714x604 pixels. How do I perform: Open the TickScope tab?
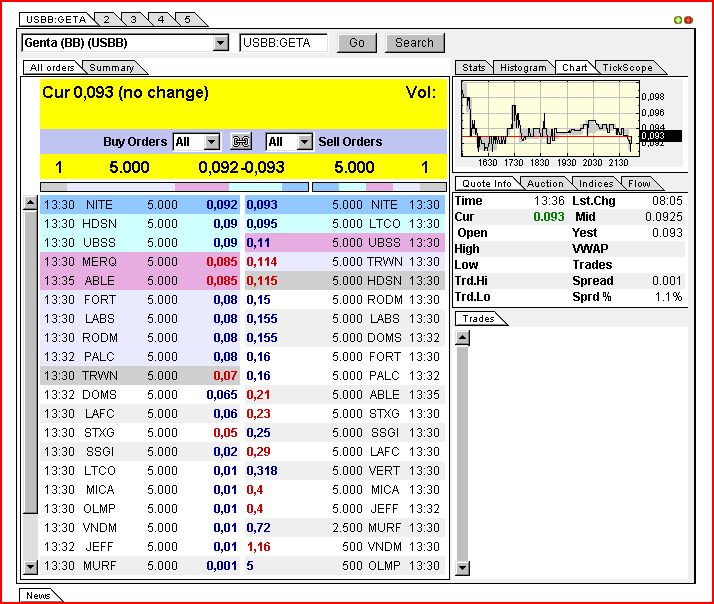(x=627, y=67)
